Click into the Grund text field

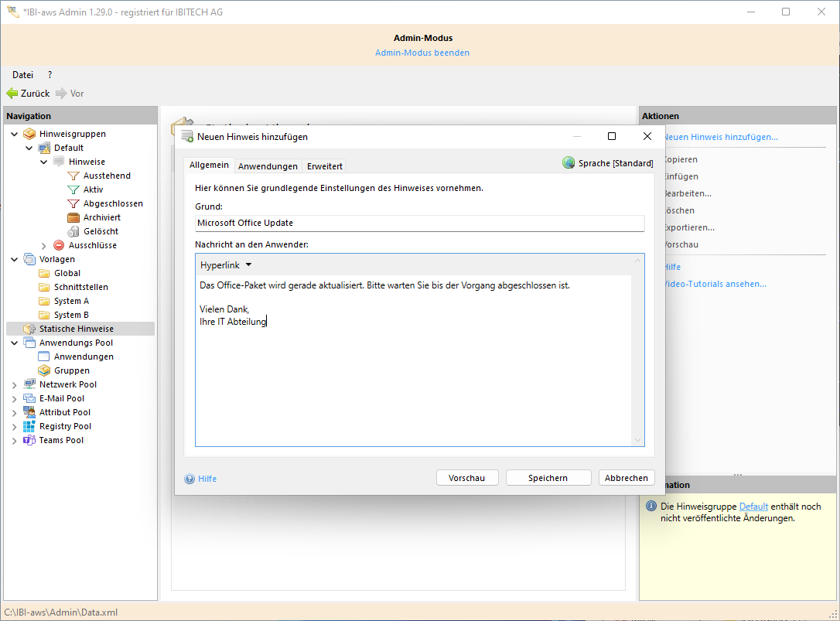pyautogui.click(x=419, y=223)
